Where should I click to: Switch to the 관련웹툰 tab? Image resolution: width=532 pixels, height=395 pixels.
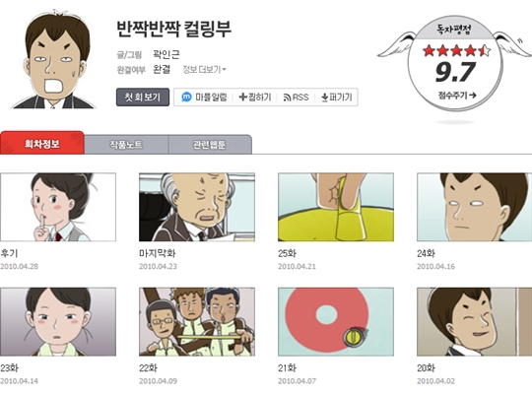click(x=210, y=145)
